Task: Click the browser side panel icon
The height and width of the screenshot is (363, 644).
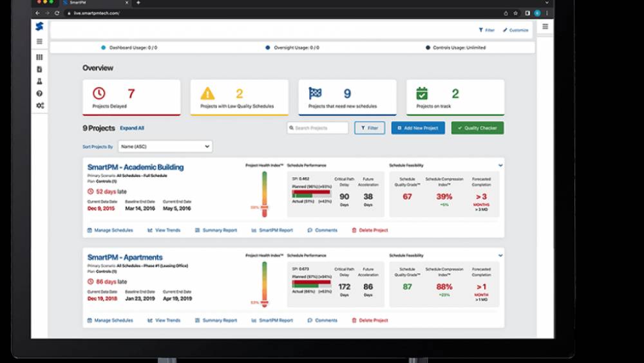Action: tap(527, 13)
